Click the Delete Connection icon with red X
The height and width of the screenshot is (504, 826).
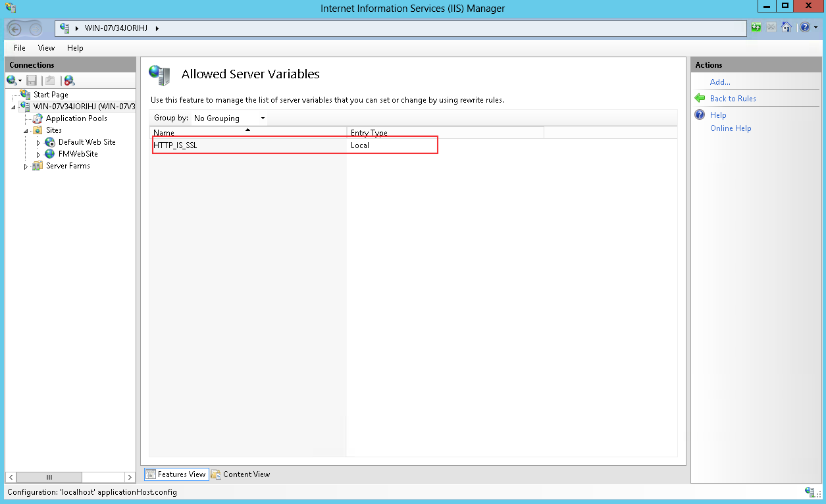[x=69, y=80]
